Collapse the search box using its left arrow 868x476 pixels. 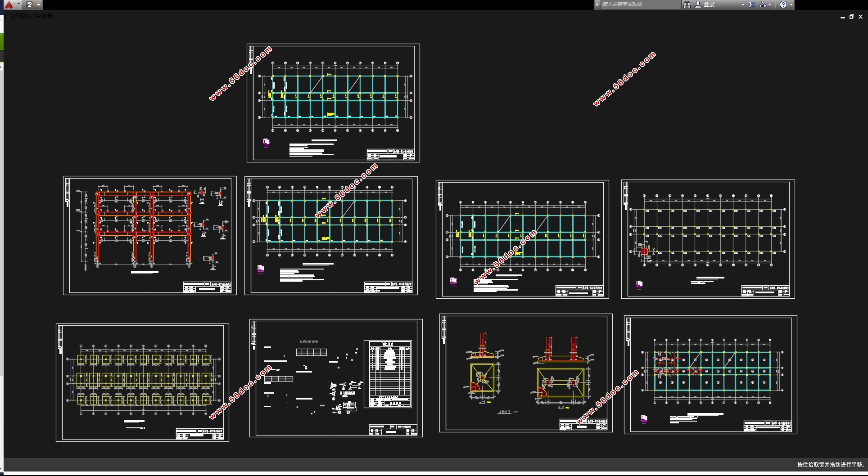click(597, 4)
